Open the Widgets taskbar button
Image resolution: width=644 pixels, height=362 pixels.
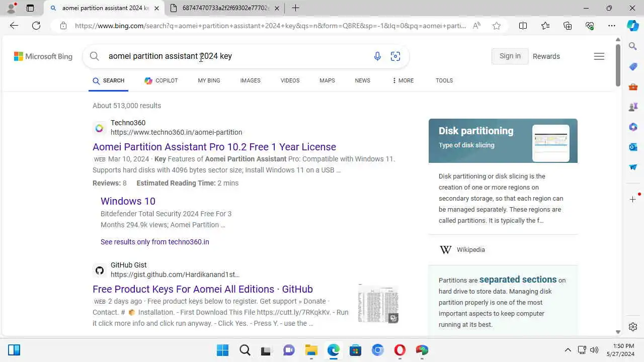[x=14, y=350]
